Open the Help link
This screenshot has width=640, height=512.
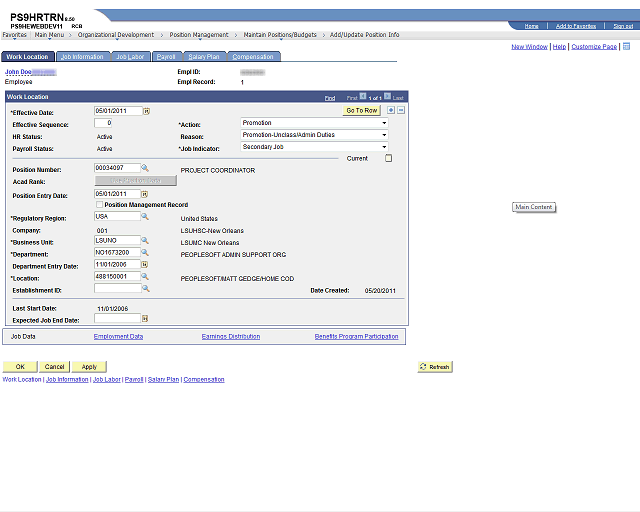pos(559,47)
